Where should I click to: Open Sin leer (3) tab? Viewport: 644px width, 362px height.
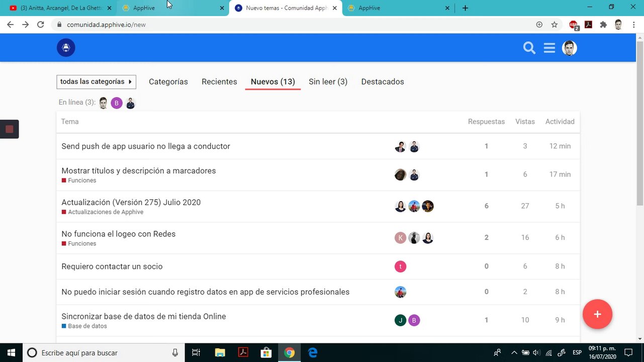point(328,81)
